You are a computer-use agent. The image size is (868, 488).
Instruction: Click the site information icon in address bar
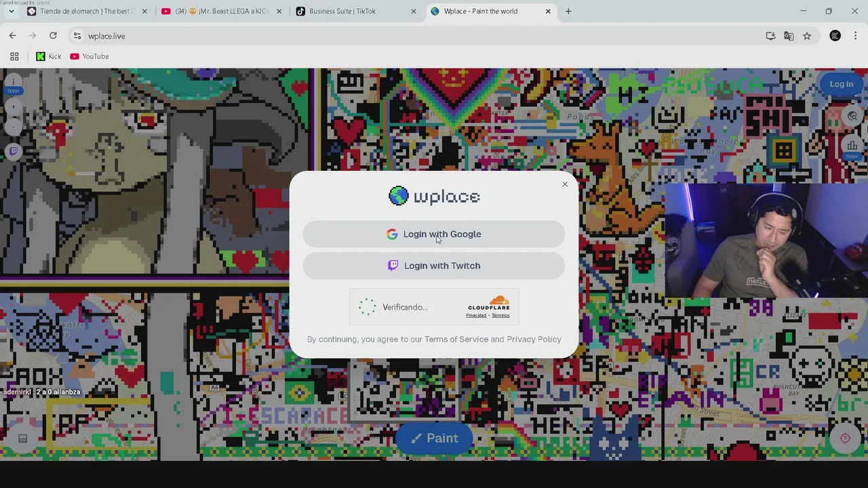[77, 36]
